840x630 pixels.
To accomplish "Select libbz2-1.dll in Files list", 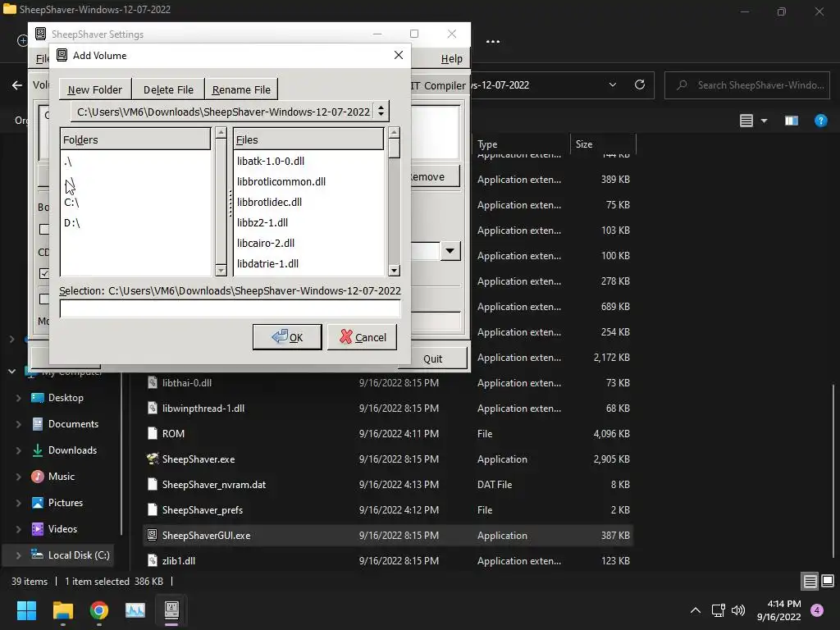I will (x=262, y=222).
